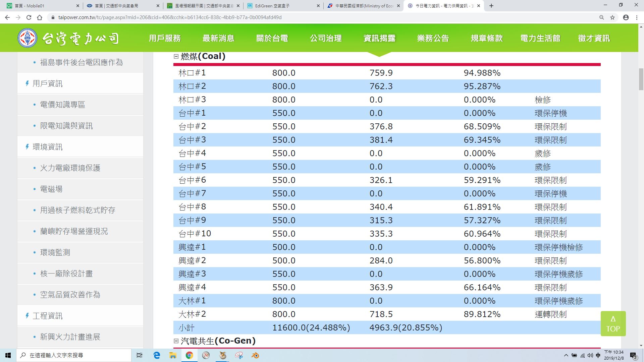The width and height of the screenshot is (644, 362).
Task: Open 徵才資訊 navigation menu
Action: [x=594, y=38]
